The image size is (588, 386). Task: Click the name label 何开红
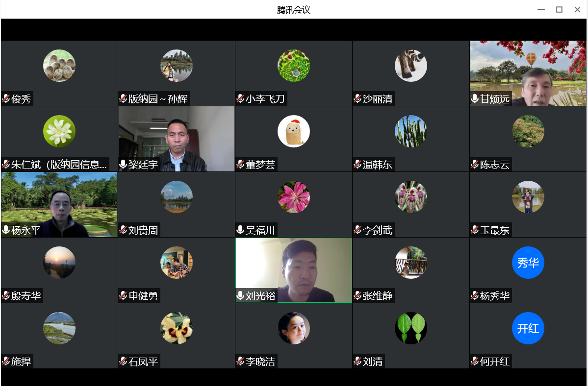495,362
